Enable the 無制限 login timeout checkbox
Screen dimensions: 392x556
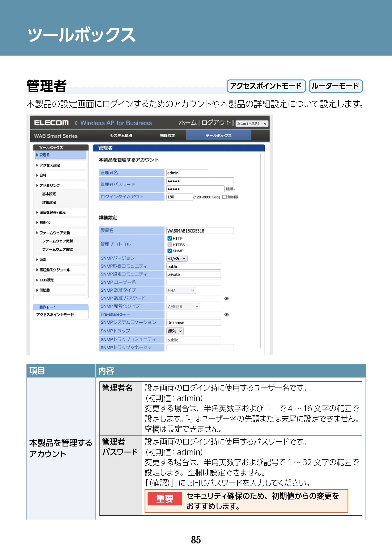pos(224,197)
